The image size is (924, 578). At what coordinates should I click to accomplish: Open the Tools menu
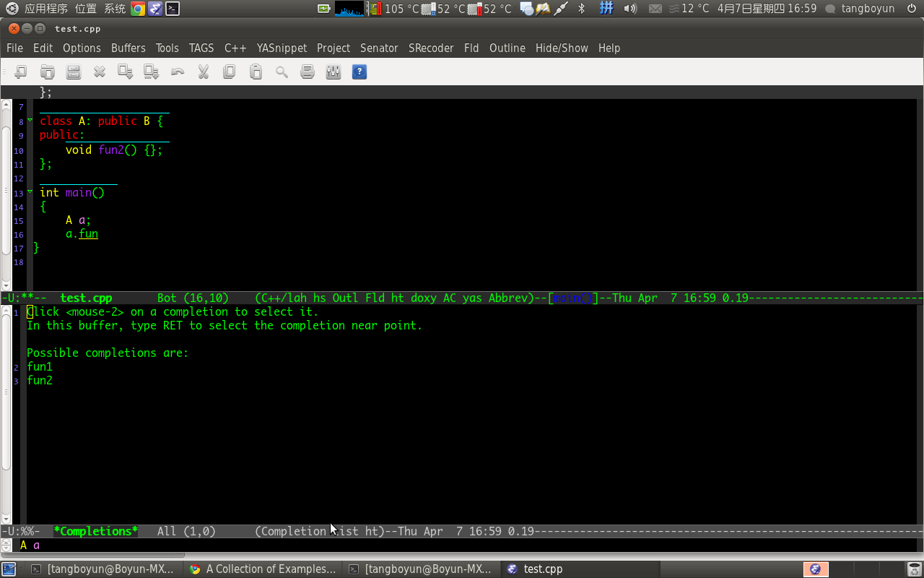point(167,48)
